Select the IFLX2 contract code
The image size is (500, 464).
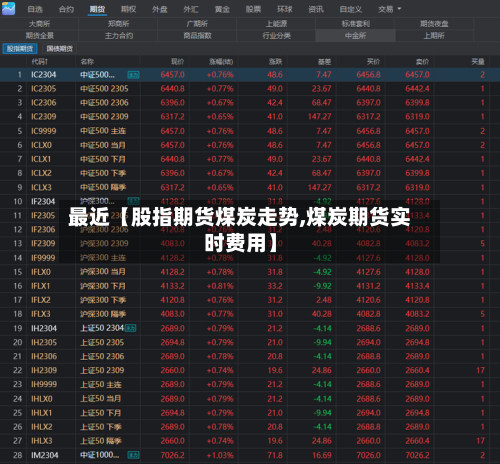pyautogui.click(x=41, y=300)
